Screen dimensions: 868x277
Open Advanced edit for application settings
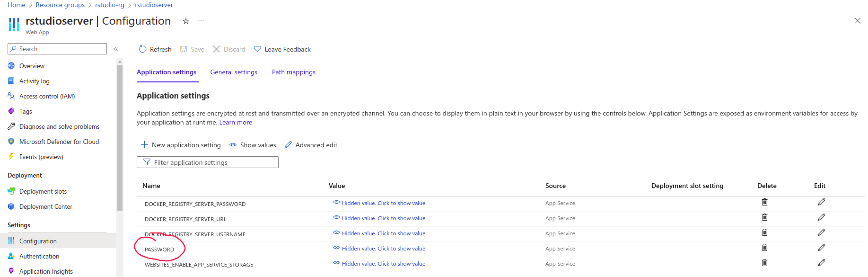click(311, 145)
